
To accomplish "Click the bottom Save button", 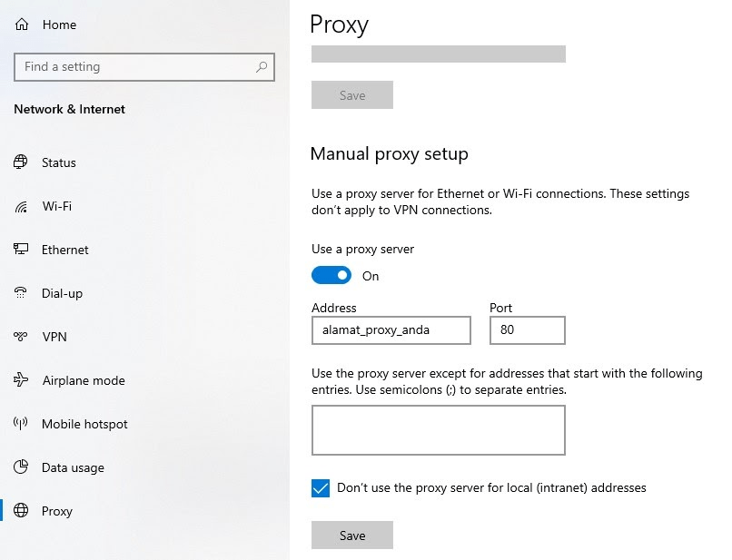I will tap(352, 535).
